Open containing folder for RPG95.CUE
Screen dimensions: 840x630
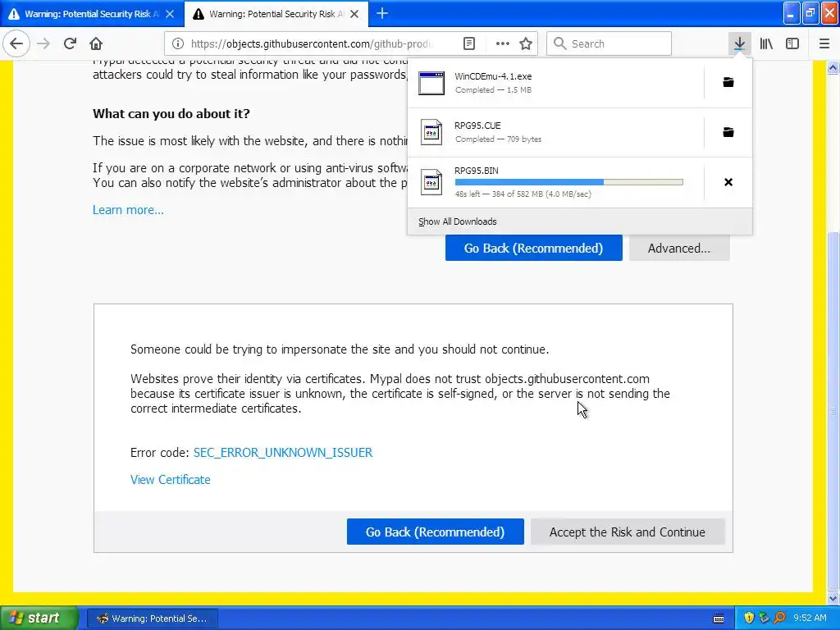[x=728, y=132]
